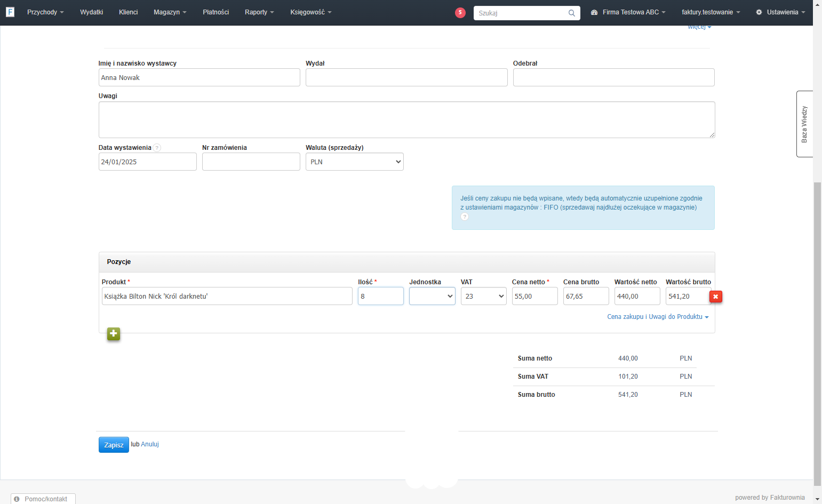
Task: Open help tooltip next to Data wystawienia
Action: pyautogui.click(x=157, y=148)
